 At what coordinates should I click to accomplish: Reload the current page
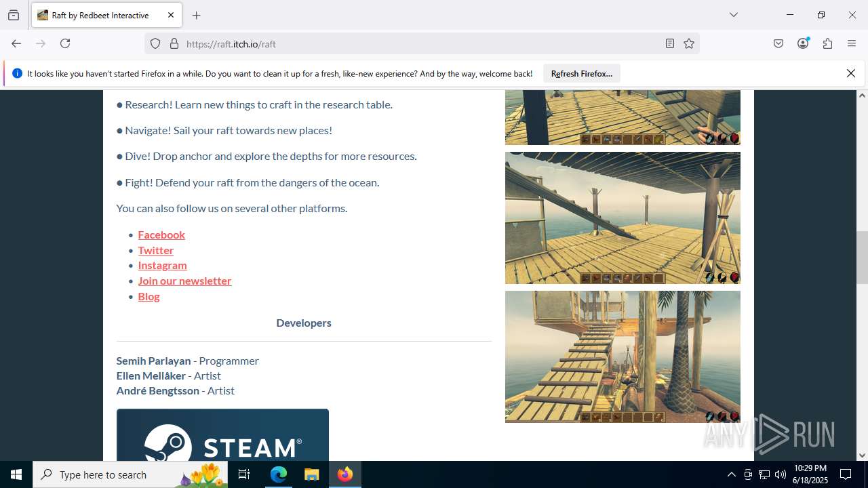[65, 43]
